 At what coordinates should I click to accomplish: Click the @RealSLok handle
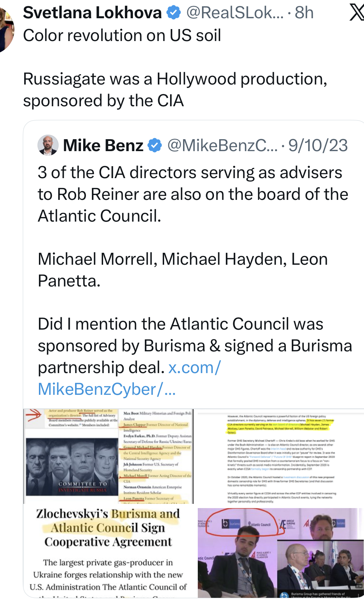coord(234,13)
